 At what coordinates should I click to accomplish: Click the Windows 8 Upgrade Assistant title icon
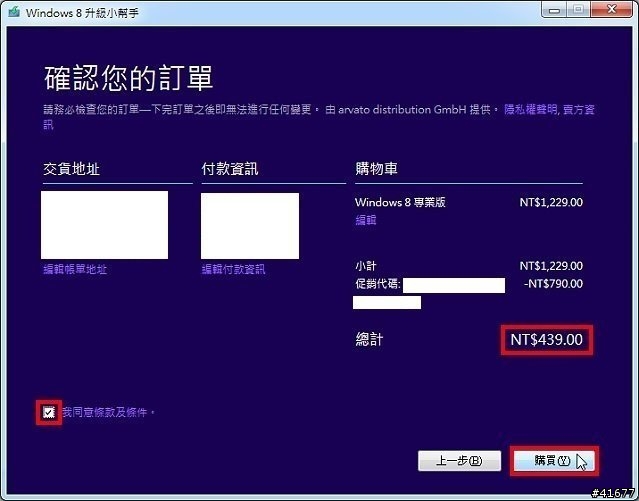point(14,12)
